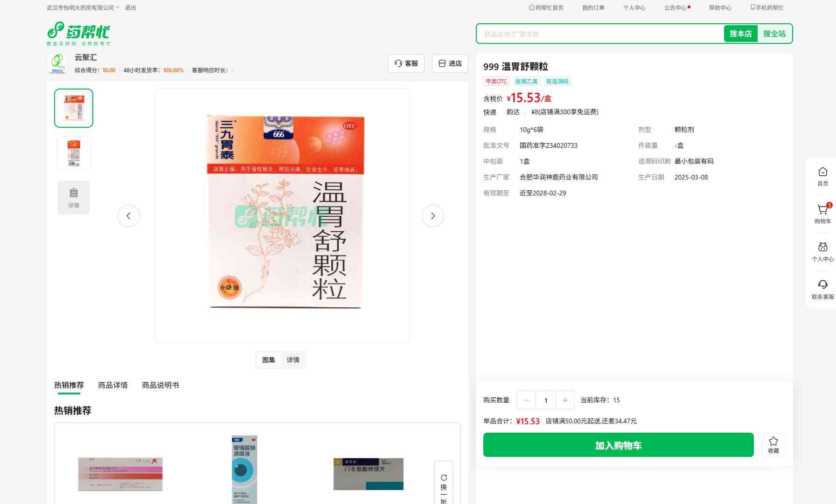Click the 加入购物车 button
Image resolution: width=836 pixels, height=504 pixels.
[618, 445]
